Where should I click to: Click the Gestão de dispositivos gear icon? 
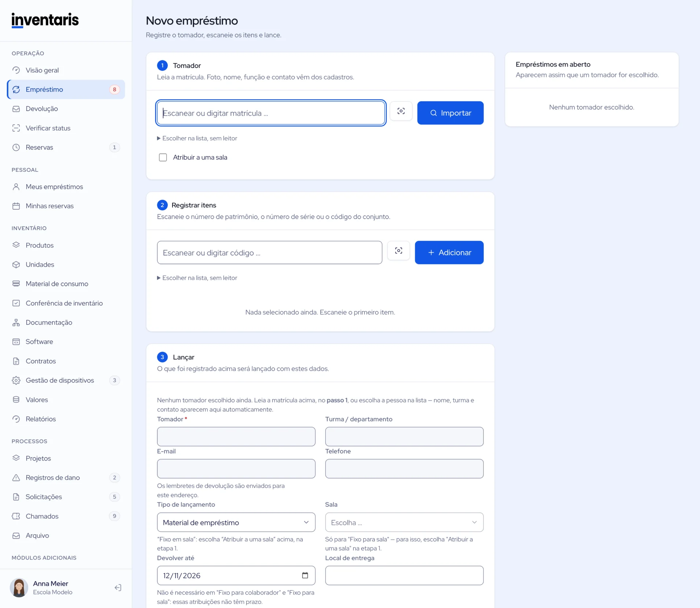[16, 380]
